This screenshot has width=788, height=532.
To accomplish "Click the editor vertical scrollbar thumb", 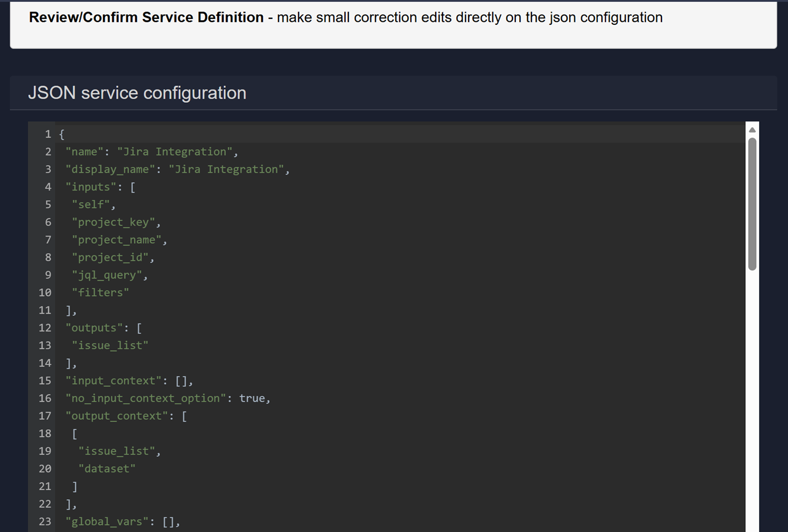I will [752, 204].
